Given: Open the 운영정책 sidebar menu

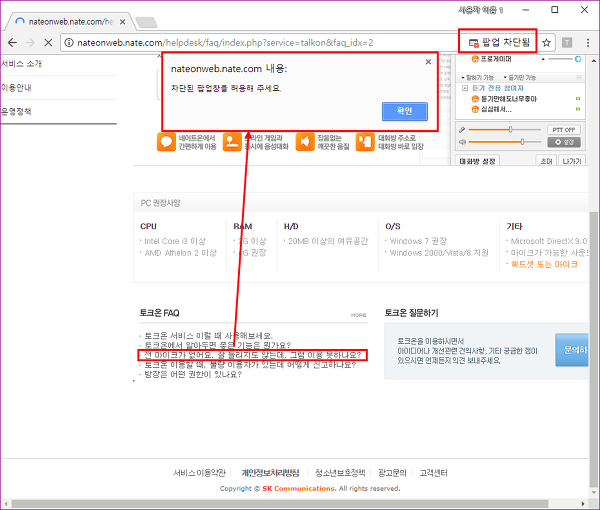Looking at the screenshot, I should click(x=16, y=112).
